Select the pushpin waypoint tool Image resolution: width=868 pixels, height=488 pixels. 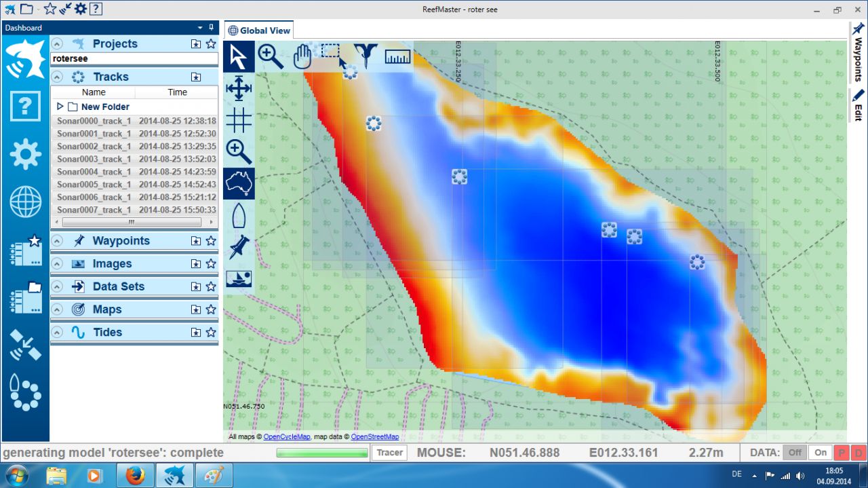tap(239, 247)
